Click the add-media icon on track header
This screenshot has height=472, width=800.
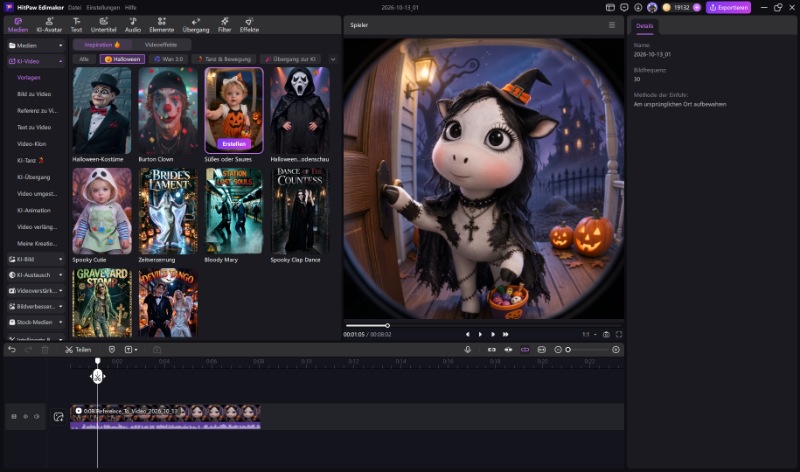pyautogui.click(x=59, y=417)
